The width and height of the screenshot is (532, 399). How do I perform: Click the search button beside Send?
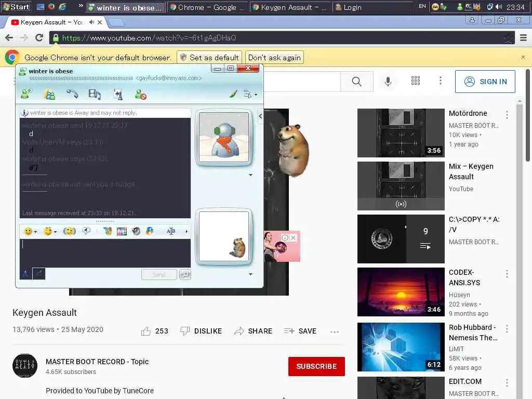pos(185,274)
